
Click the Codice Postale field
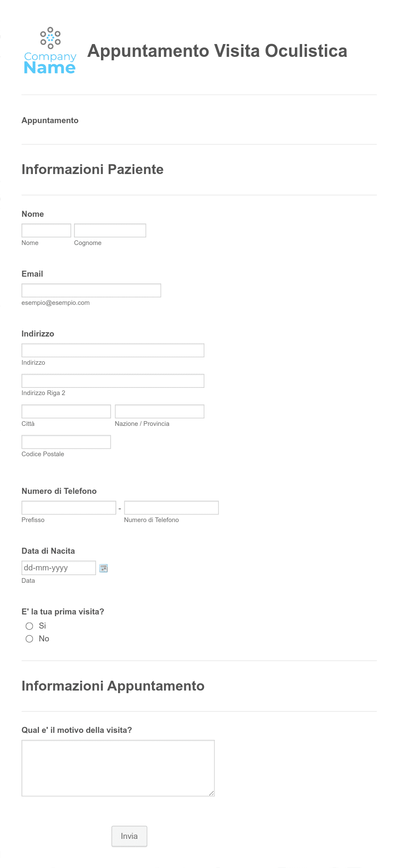pyautogui.click(x=66, y=442)
